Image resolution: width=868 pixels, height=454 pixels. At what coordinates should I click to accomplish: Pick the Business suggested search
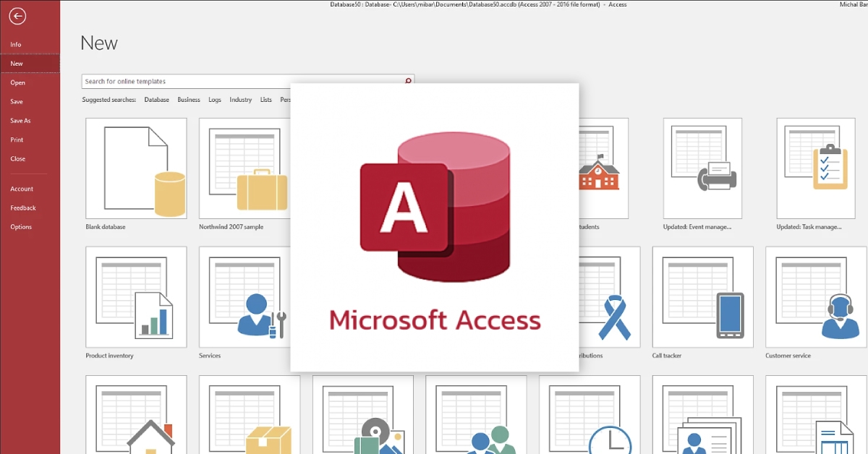coord(189,100)
